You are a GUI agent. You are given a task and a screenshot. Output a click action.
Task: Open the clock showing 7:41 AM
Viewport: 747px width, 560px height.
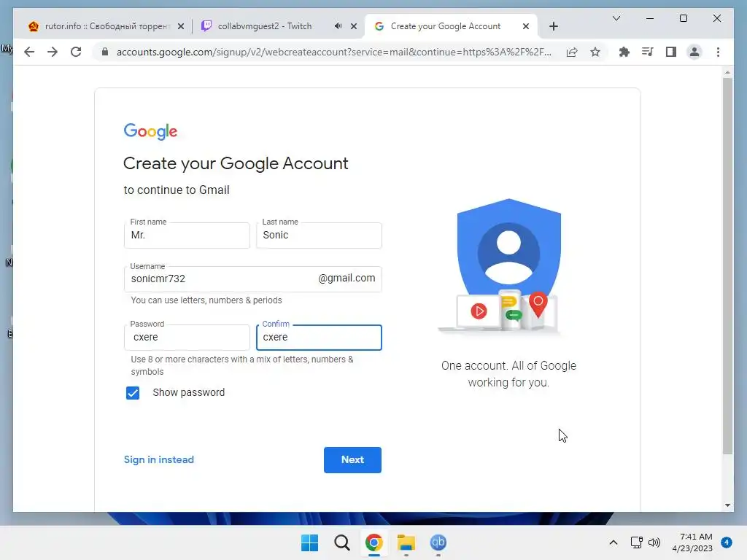[692, 542]
